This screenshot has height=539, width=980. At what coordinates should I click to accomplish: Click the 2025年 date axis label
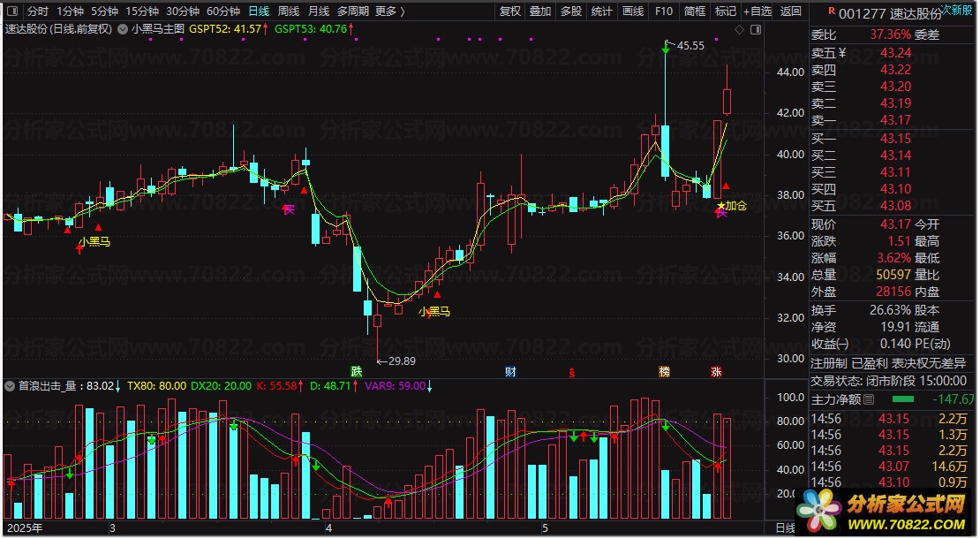click(x=25, y=528)
